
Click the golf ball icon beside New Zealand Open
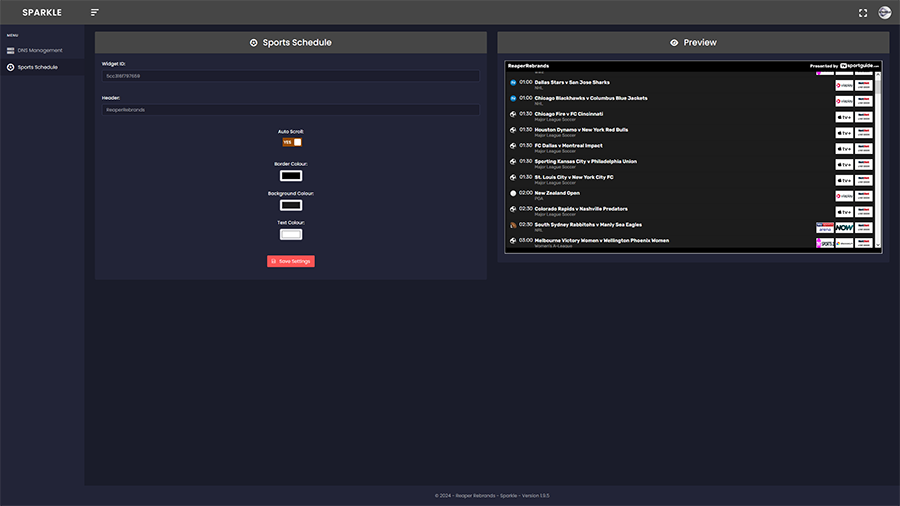point(513,193)
